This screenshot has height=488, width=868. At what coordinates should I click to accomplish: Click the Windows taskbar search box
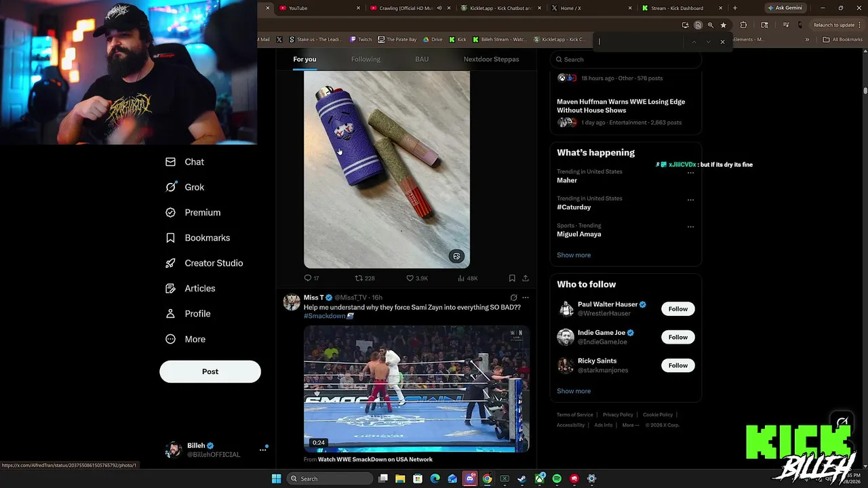pos(329,479)
